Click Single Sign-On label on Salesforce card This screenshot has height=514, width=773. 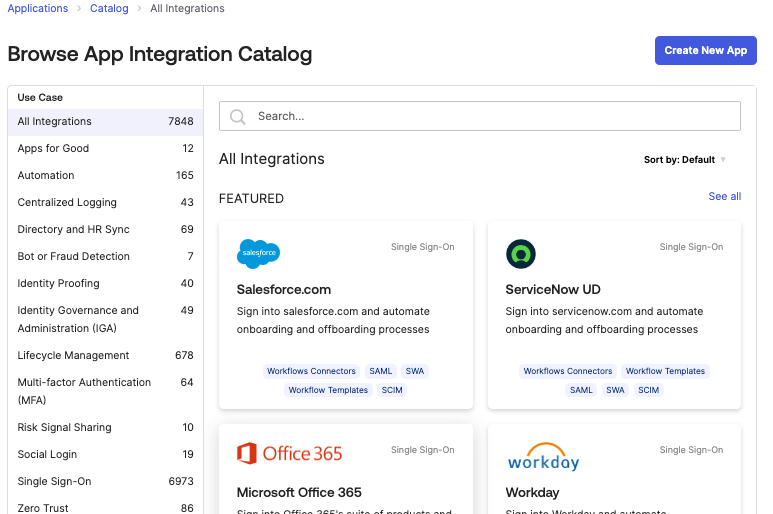[422, 247]
